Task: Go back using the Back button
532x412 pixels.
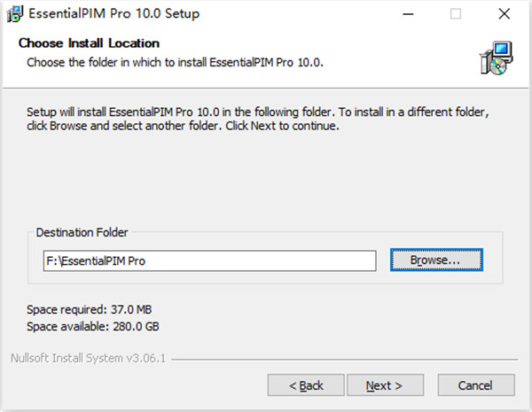Action: 306,385
